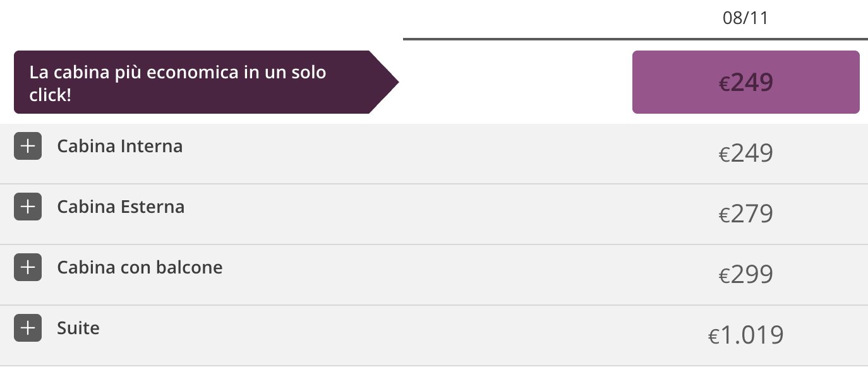This screenshot has height=379, width=868.
Task: Click the 'La cabina più economica' banner text
Action: pos(178,73)
